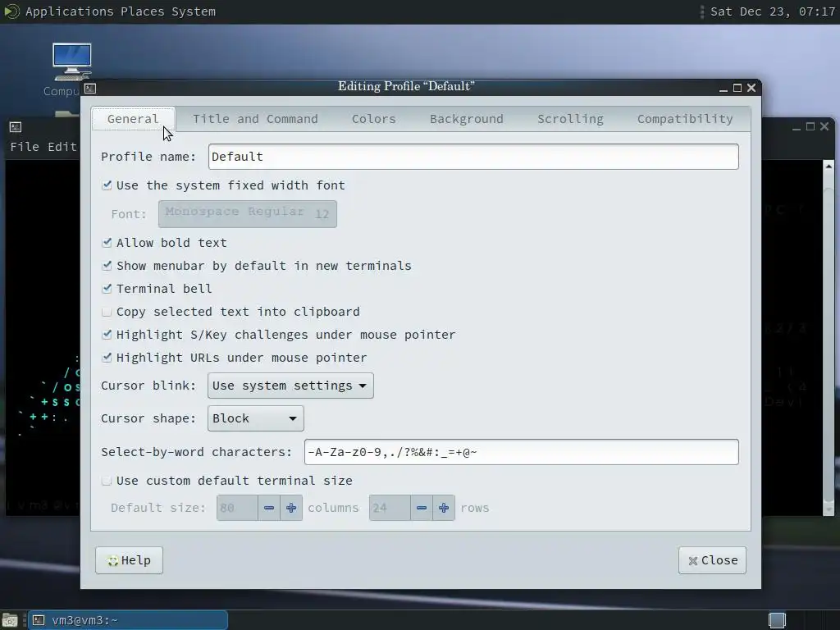Close the Editing Profile window via X icon
Screen dimensions: 840x630
(751, 88)
